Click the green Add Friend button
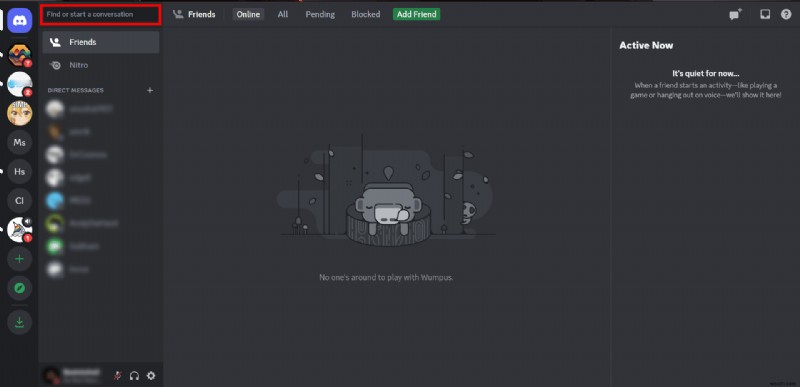This screenshot has width=800, height=387. coord(416,14)
